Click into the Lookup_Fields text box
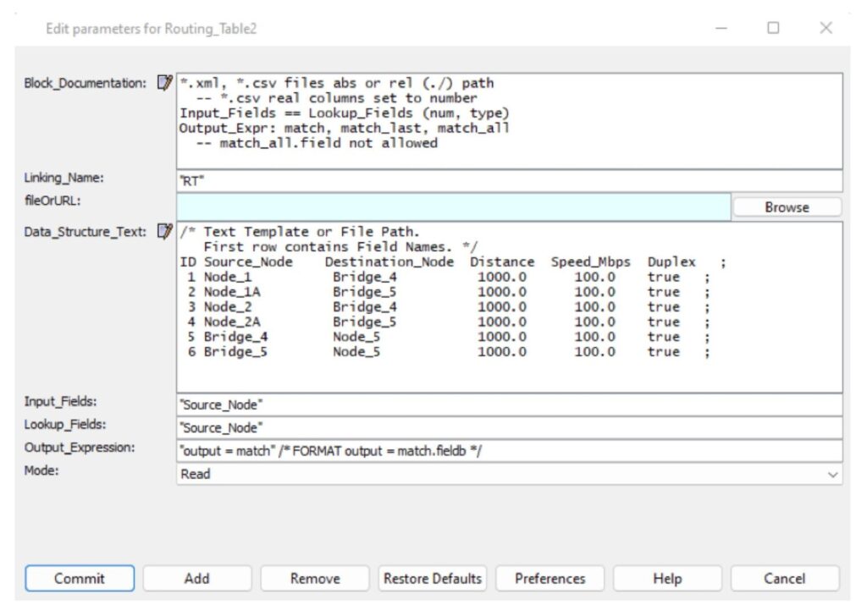The height and width of the screenshot is (616, 867). tap(509, 428)
